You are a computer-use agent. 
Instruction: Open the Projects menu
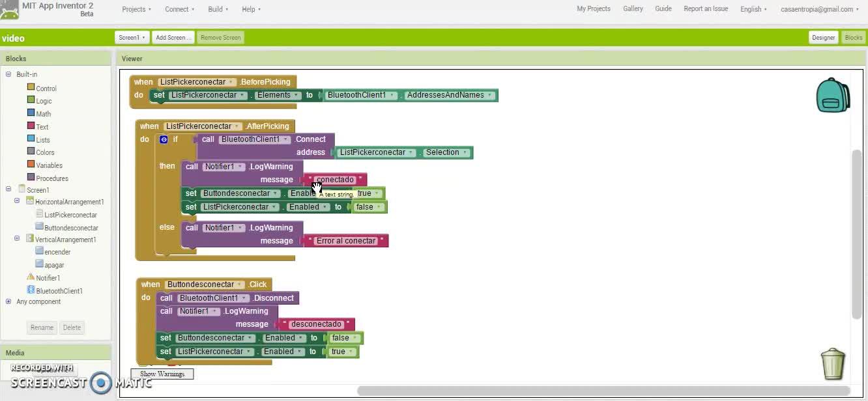pyautogui.click(x=137, y=9)
